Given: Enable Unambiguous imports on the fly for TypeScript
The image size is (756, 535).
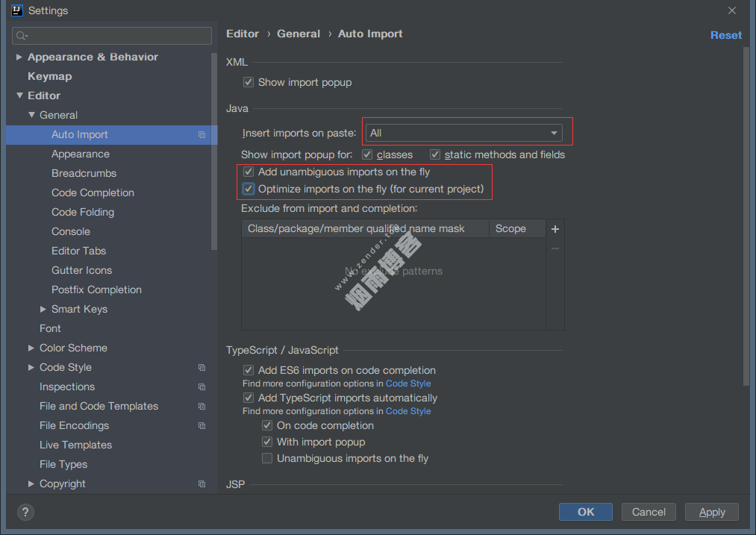Looking at the screenshot, I should coord(267,458).
